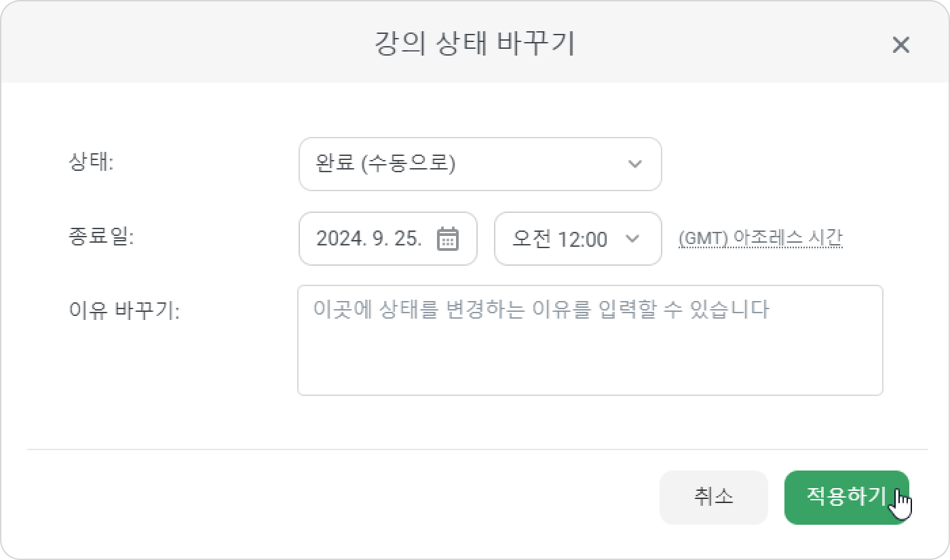Click the (GMT) 아조레스 시간 timezone link
Viewport: 950px width, 560px height.
pos(761,239)
